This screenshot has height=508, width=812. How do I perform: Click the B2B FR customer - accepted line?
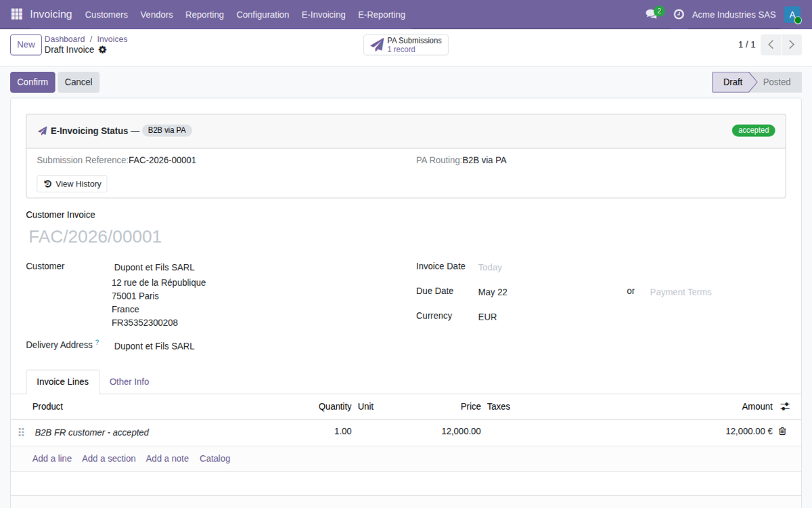pos(92,432)
